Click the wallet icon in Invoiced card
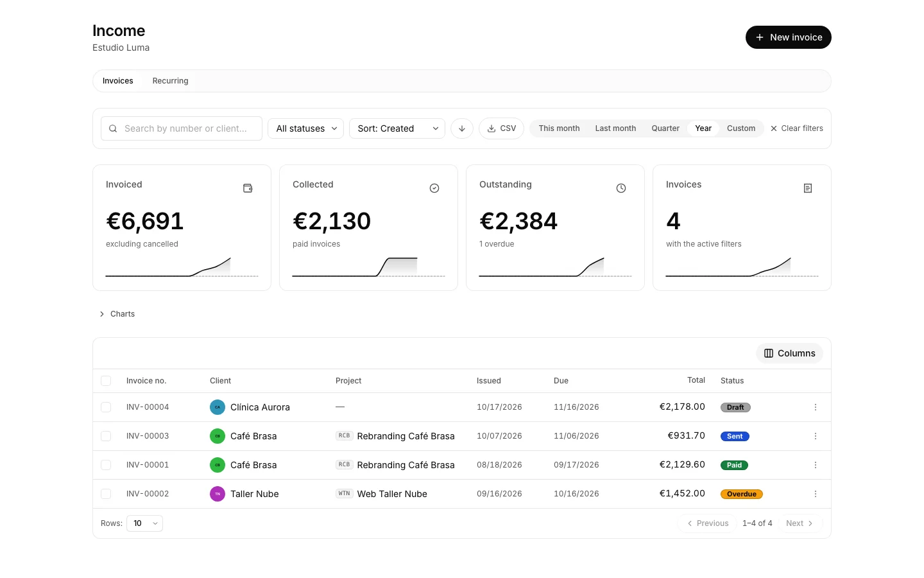Image resolution: width=924 pixels, height=578 pixels. click(x=248, y=188)
